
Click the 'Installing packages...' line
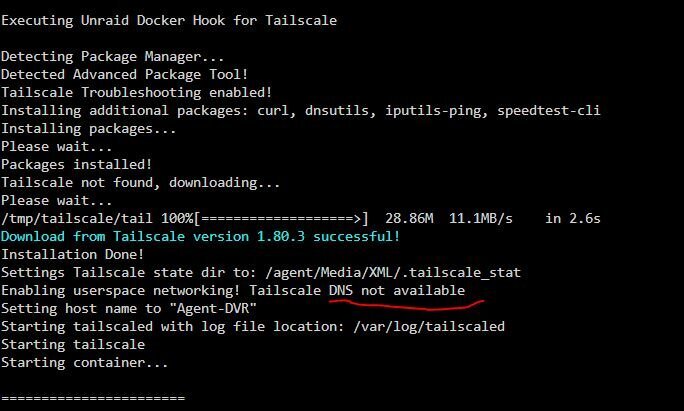(x=89, y=129)
